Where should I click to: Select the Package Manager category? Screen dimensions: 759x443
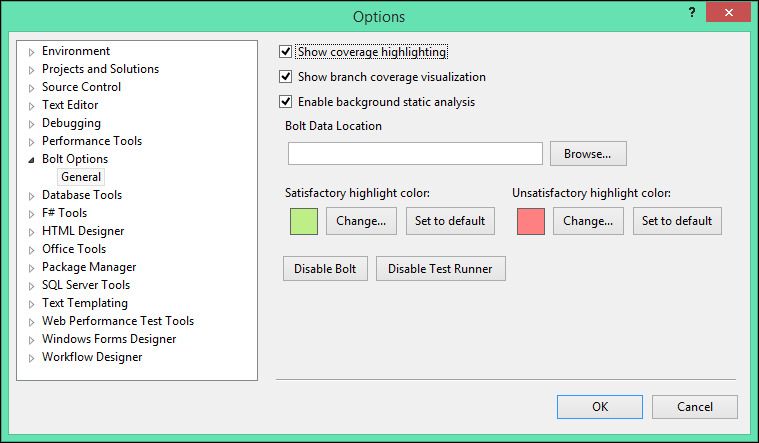click(x=89, y=267)
